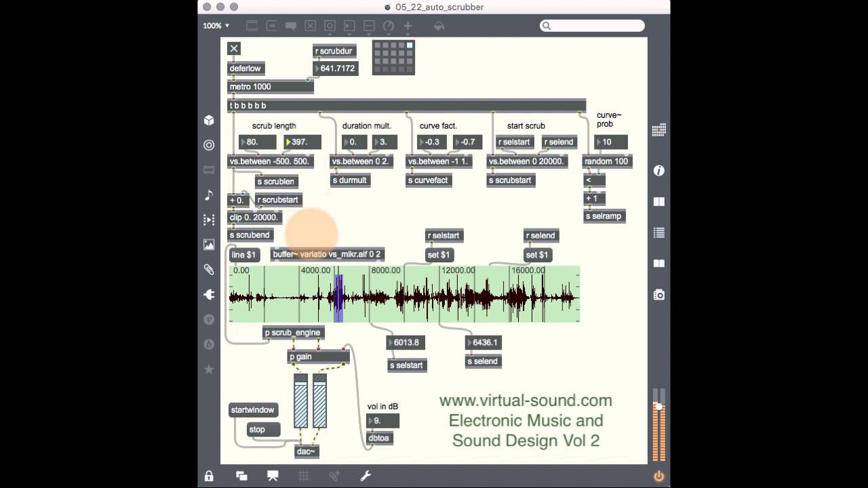Viewport: 868px width, 488px height.
Task: Click the right gain fader above dac~
Action: pyautogui.click(x=319, y=401)
